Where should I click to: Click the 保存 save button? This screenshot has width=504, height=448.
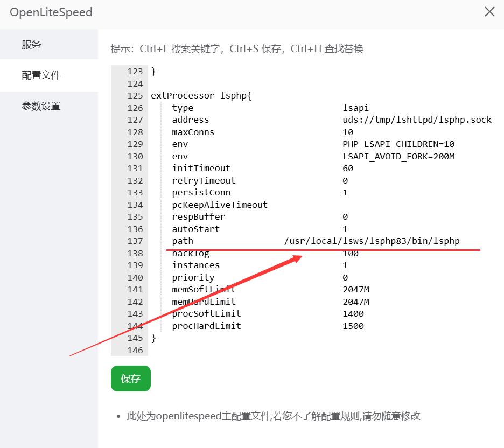pos(130,379)
